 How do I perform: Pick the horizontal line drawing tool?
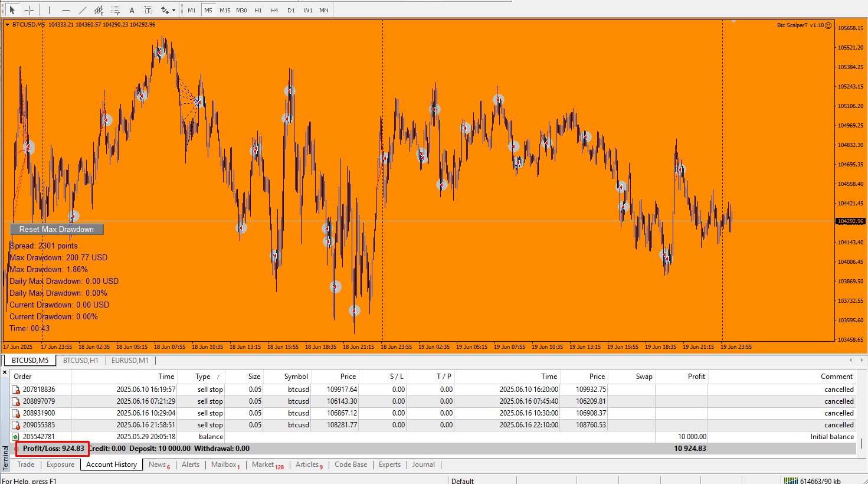(x=66, y=10)
